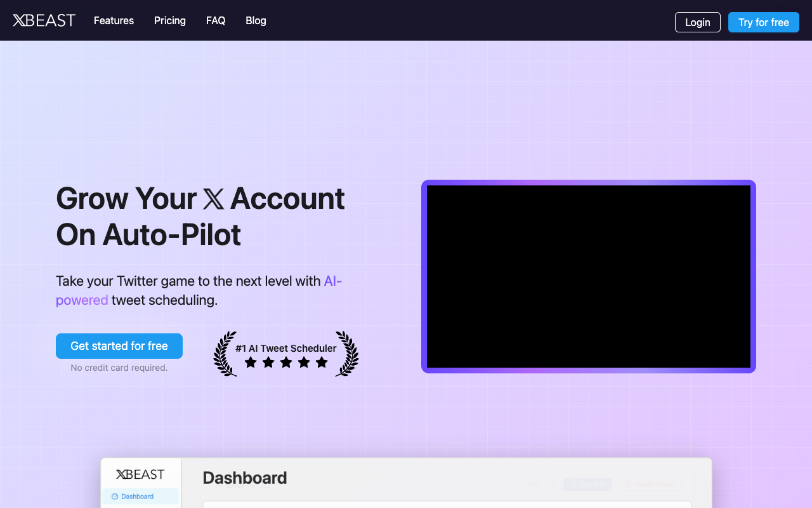
Task: Click the five-star rating row
Action: click(286, 362)
